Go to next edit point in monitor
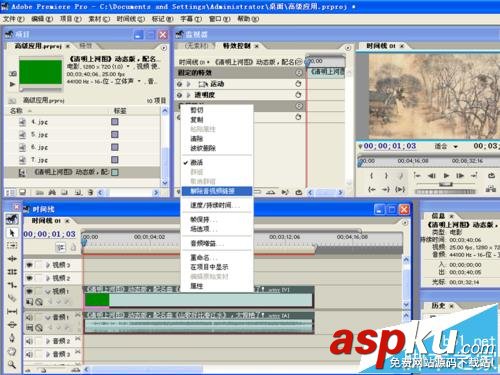The height and width of the screenshot is (375, 500). coord(474,175)
